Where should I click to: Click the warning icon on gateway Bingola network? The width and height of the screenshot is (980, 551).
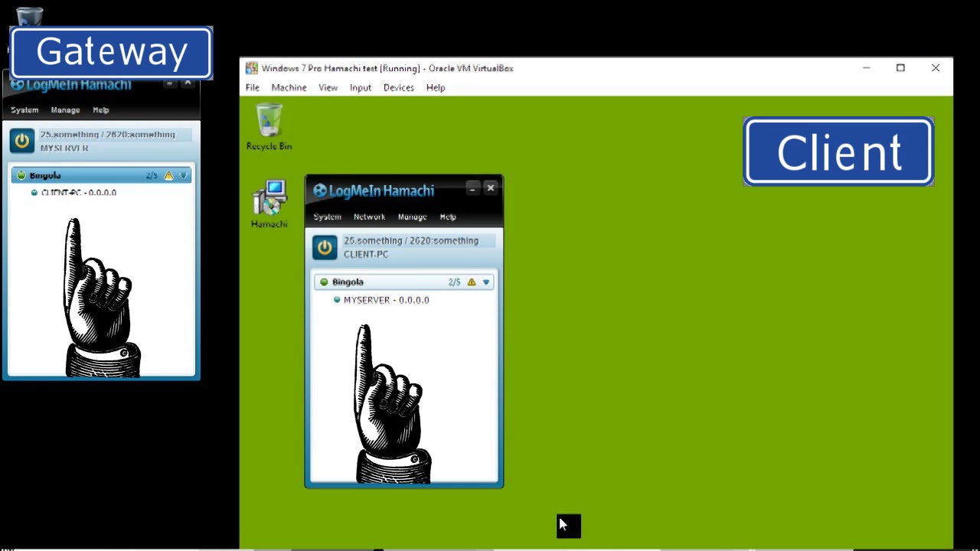coord(168,176)
